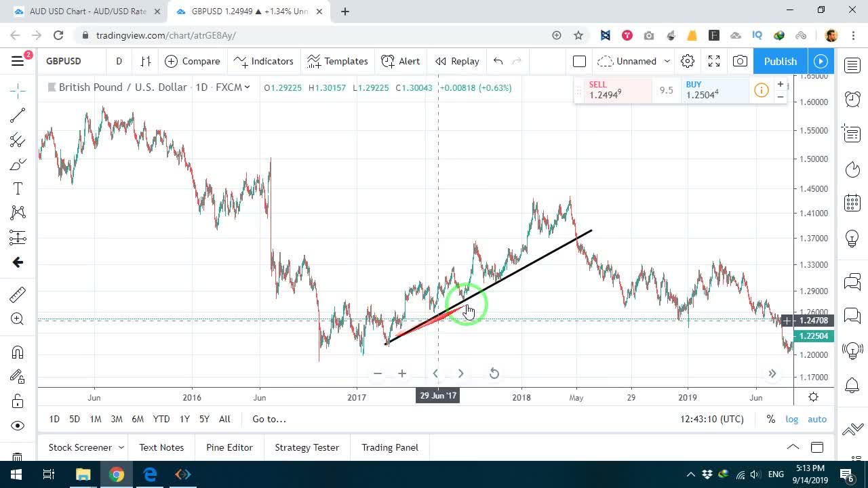Reset the chart view
Viewport: 868px width, 488px height.
(494, 373)
